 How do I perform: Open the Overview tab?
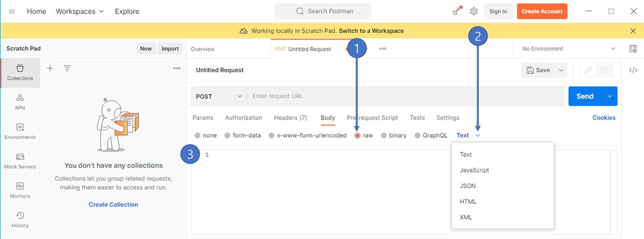pos(203,49)
